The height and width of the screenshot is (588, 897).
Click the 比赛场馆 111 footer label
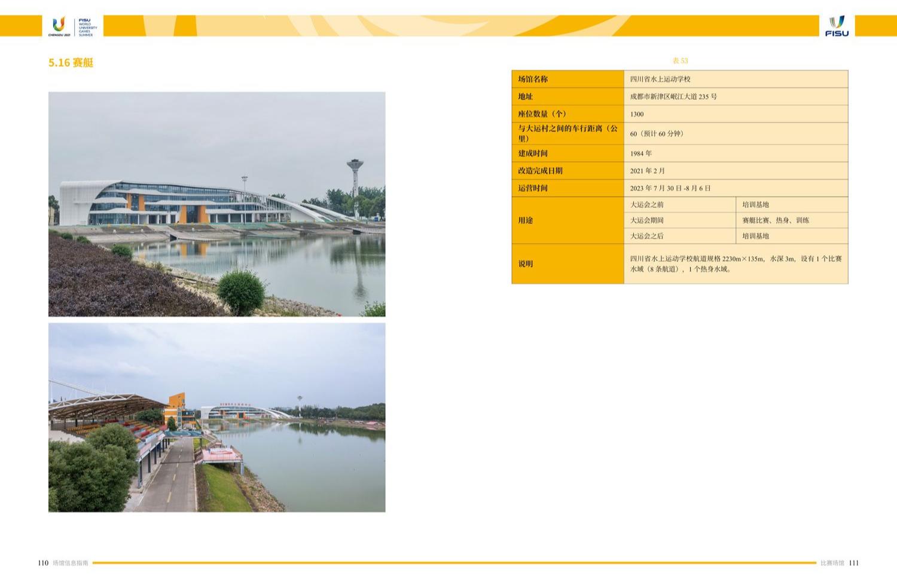pos(840,563)
